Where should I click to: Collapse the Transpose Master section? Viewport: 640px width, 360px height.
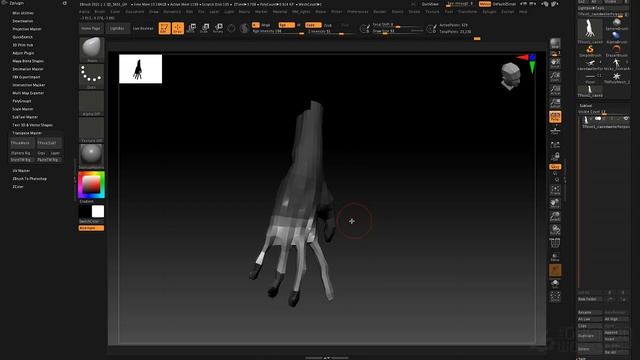[x=27, y=133]
